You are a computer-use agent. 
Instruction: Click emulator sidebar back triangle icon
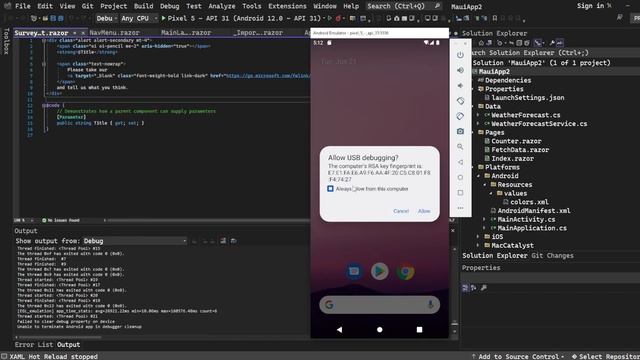(460, 162)
